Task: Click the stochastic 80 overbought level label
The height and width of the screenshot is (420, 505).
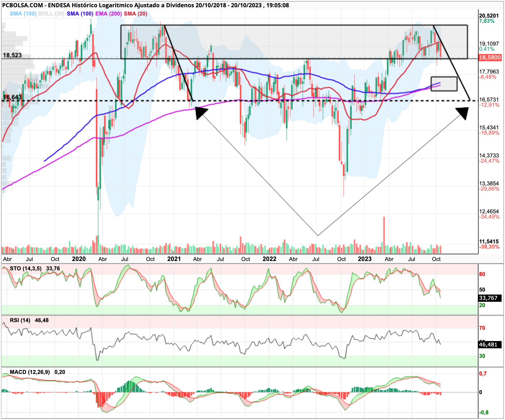Action: click(x=482, y=274)
